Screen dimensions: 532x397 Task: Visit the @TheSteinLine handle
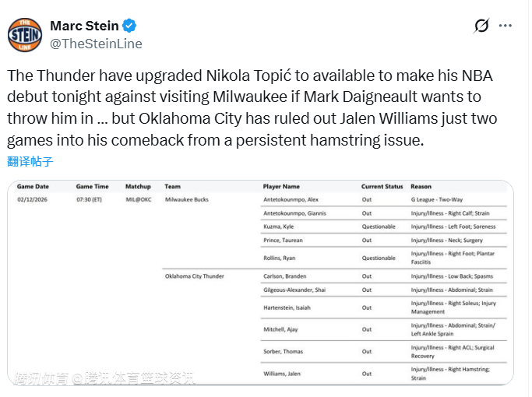point(96,44)
